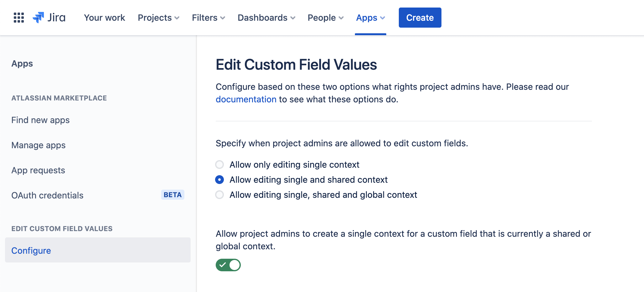Go to Your work
644x292 pixels.
[104, 18]
